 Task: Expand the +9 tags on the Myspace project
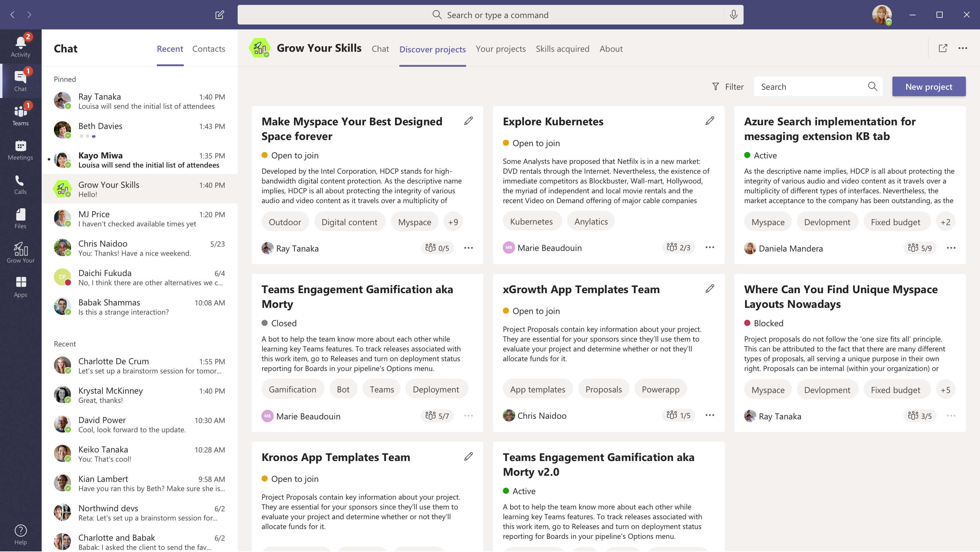point(453,222)
